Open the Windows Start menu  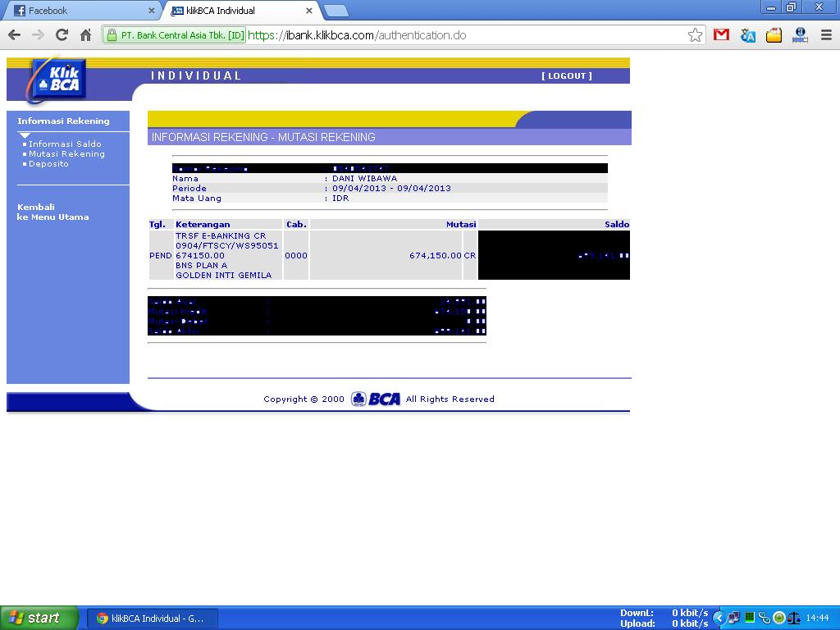pyautogui.click(x=39, y=619)
